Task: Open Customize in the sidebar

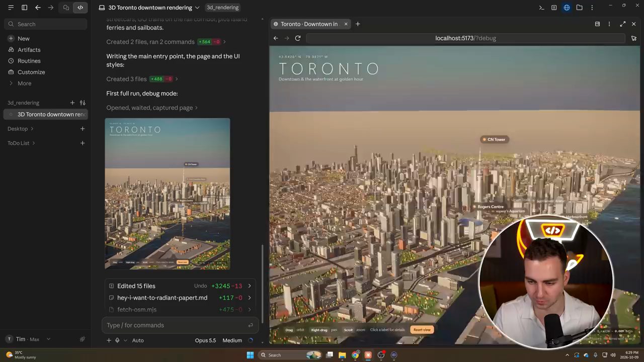Action: pyautogui.click(x=31, y=72)
